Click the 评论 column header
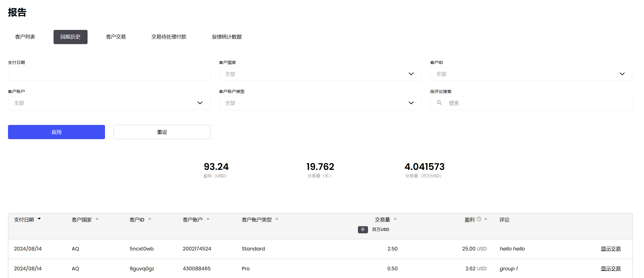 (504, 220)
